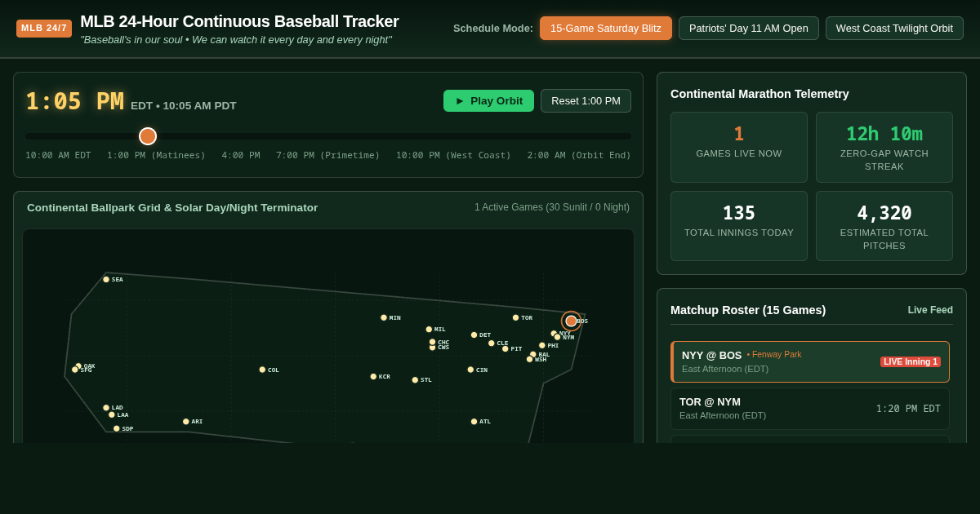Click the 4:00 PM timeline label
The height and width of the screenshot is (514, 980).
point(241,156)
